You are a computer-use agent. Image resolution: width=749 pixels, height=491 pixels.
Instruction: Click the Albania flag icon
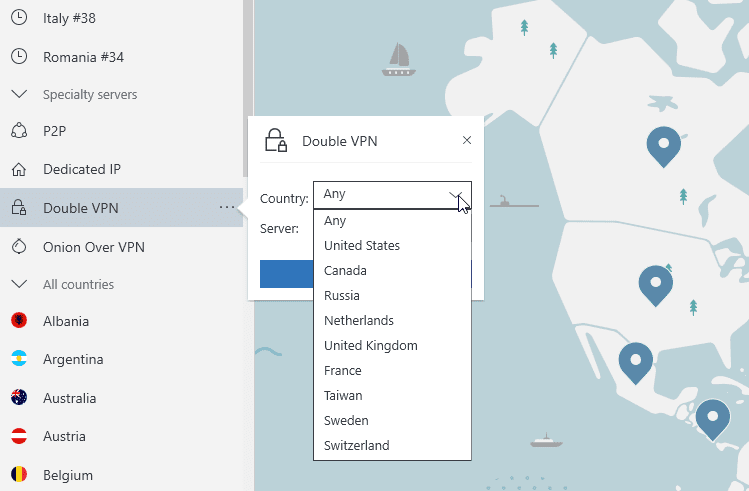tap(18, 321)
